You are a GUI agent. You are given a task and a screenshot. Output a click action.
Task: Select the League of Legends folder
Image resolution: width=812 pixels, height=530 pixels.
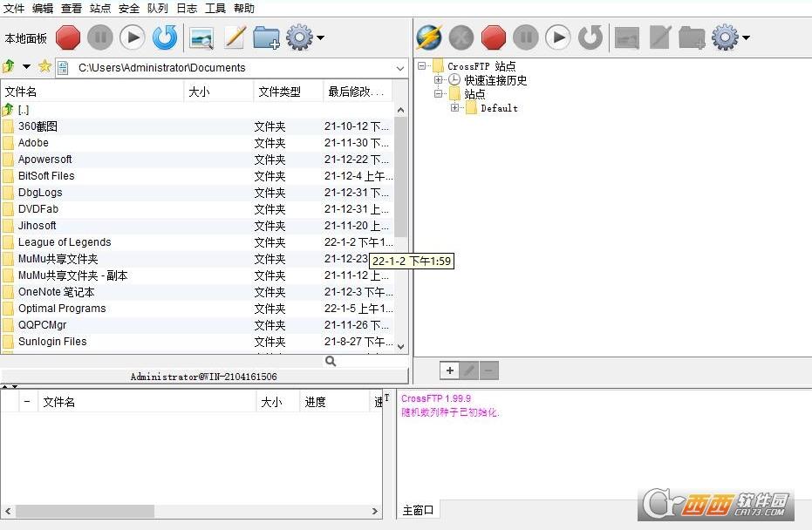[x=65, y=241]
